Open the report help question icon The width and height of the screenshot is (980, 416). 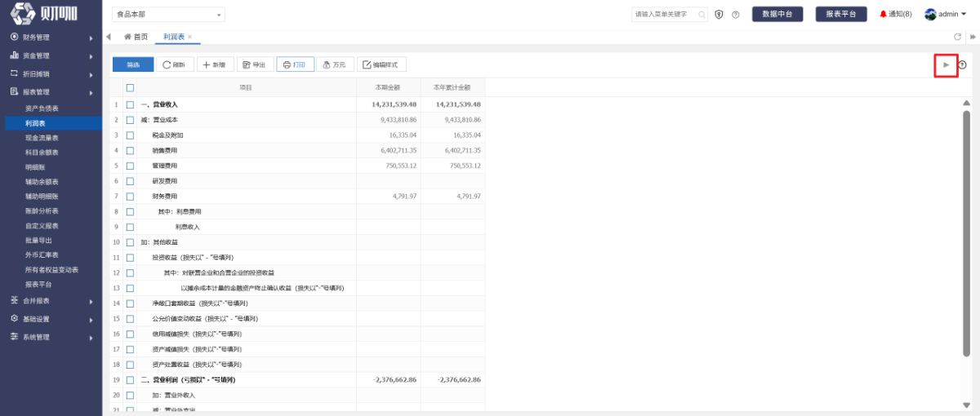pyautogui.click(x=962, y=64)
